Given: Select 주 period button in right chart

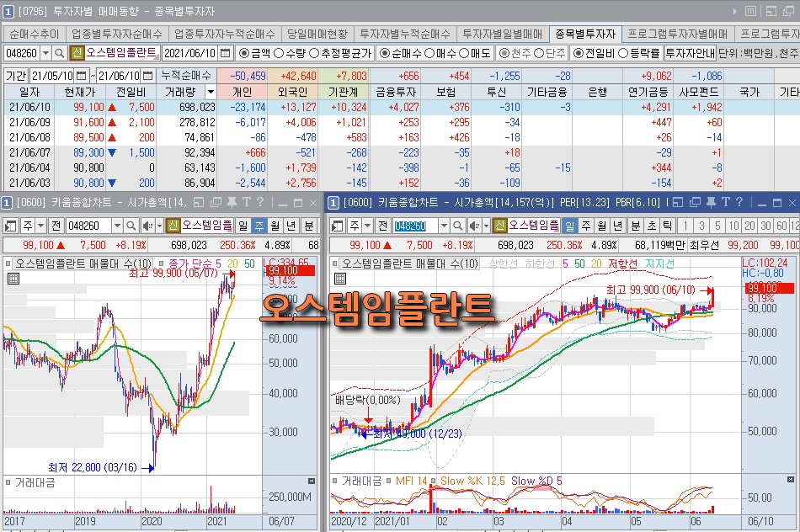Looking at the screenshot, I should tap(586, 226).
